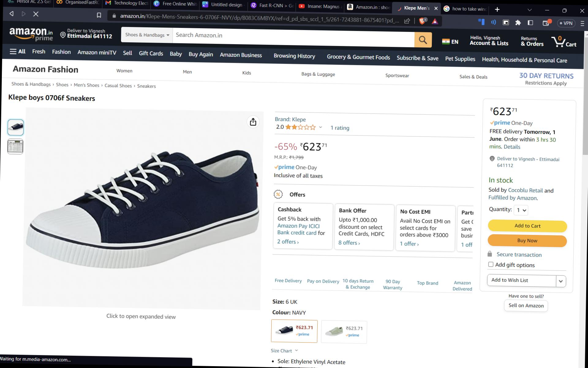Click the Add to Cart button

click(x=527, y=226)
